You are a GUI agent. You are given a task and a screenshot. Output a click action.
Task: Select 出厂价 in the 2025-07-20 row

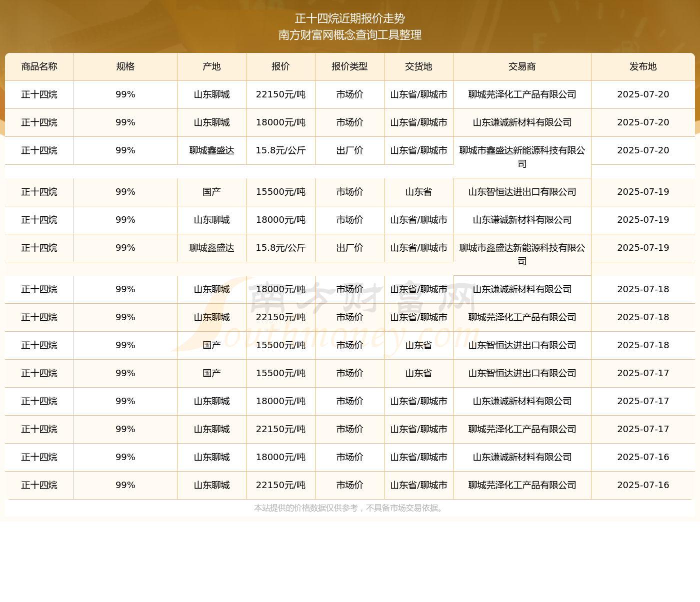[350, 150]
